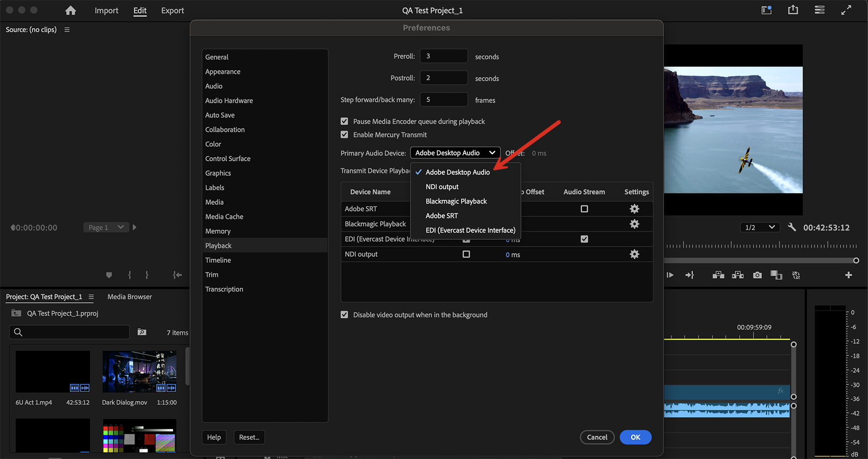Open the 1/2 playback resolution dropdown

[x=760, y=227]
